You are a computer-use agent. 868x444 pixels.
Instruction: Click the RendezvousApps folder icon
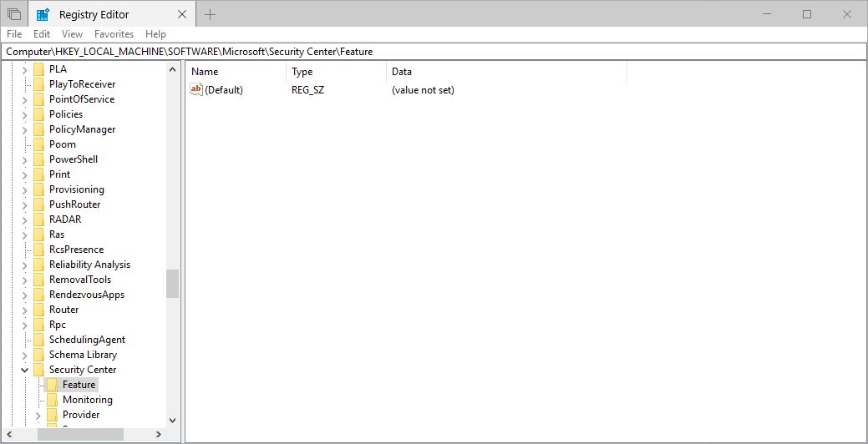[38, 294]
